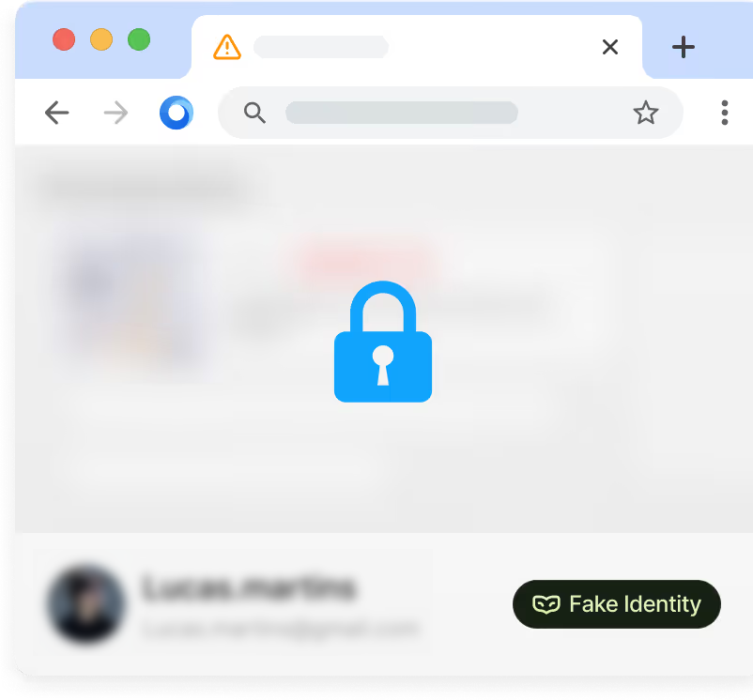Image resolution: width=753 pixels, height=700 pixels.
Task: Go back with the left arrow
Action: (56, 113)
